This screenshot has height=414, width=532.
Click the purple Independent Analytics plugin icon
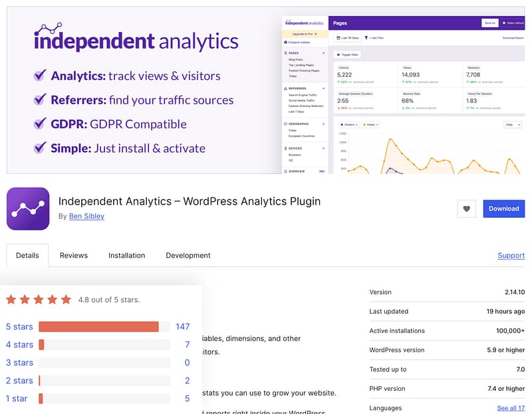28,209
